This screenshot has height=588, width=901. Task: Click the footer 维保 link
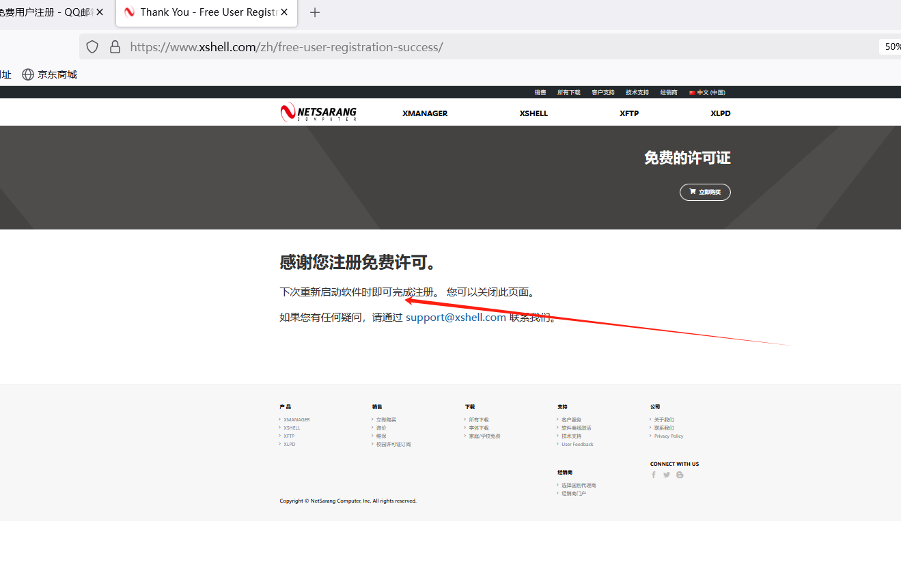(x=381, y=436)
